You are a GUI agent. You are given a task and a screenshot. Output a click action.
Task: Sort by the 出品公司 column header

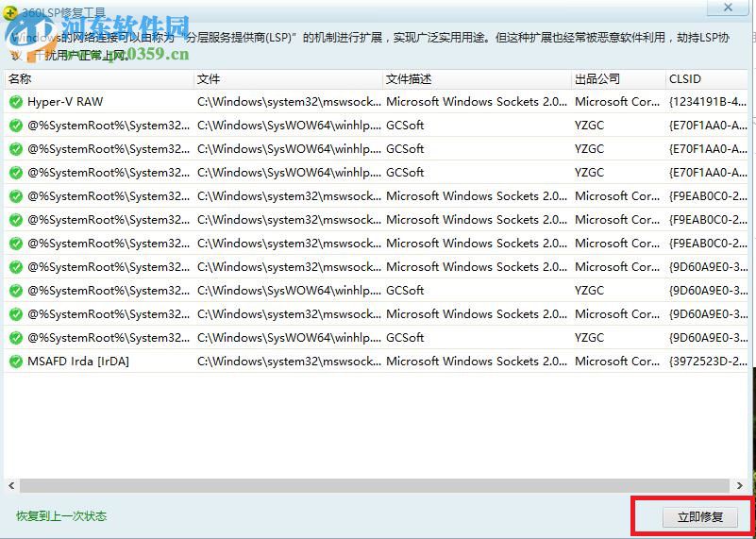(618, 79)
